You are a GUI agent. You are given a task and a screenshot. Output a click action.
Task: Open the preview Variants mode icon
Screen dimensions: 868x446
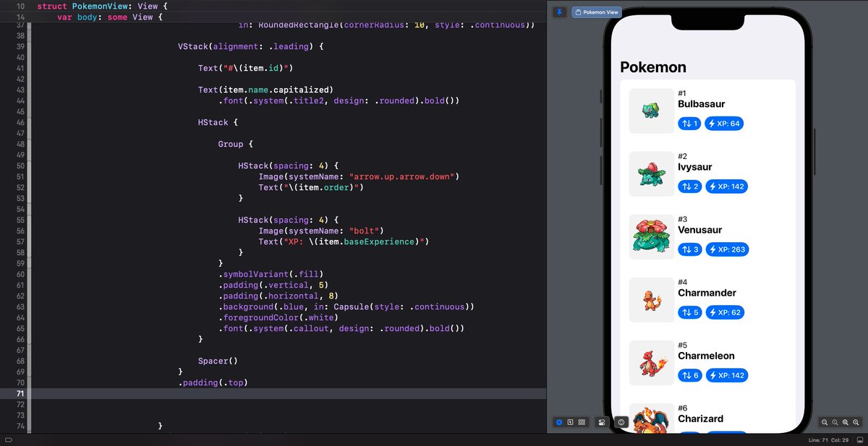pyautogui.click(x=582, y=422)
